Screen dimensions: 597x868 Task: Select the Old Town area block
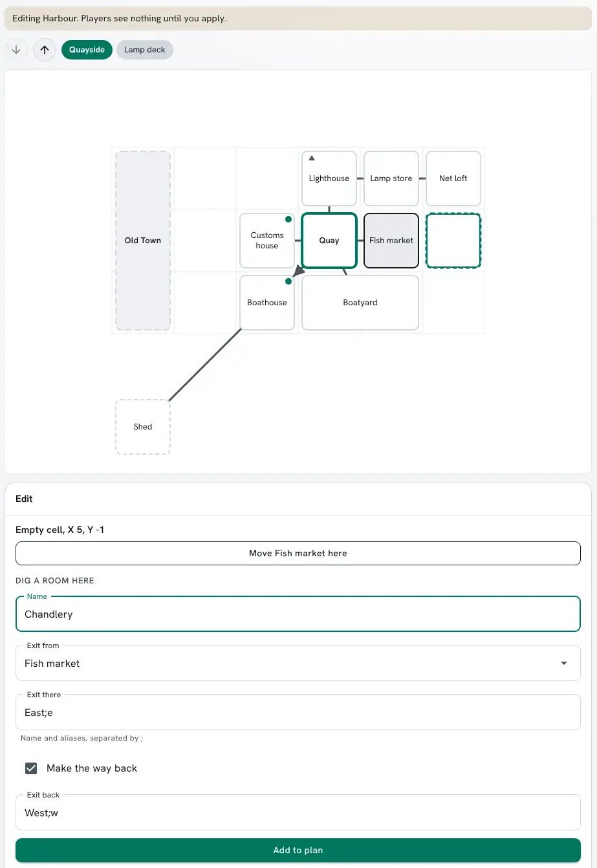point(143,241)
